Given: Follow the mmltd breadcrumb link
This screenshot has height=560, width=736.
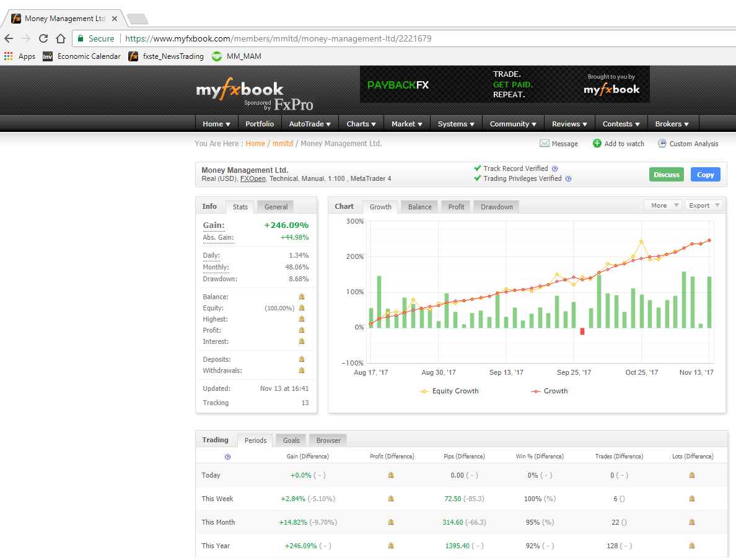Looking at the screenshot, I should (283, 144).
